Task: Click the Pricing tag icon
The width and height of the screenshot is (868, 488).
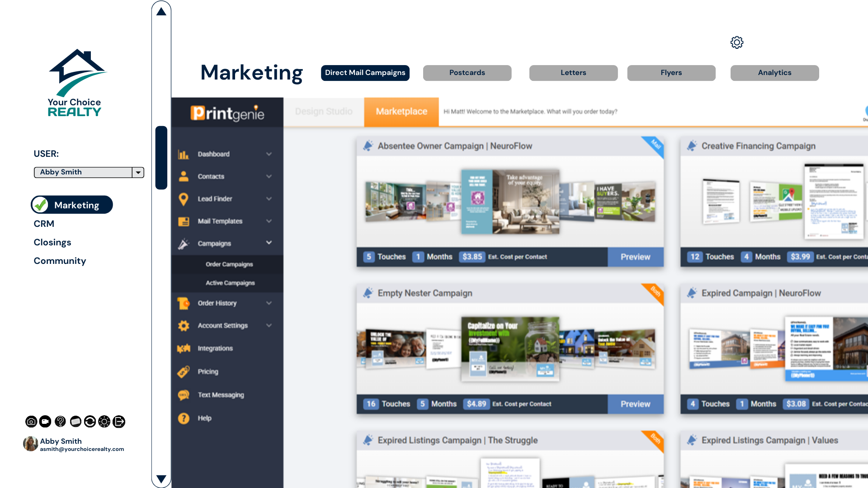Action: [x=184, y=371]
